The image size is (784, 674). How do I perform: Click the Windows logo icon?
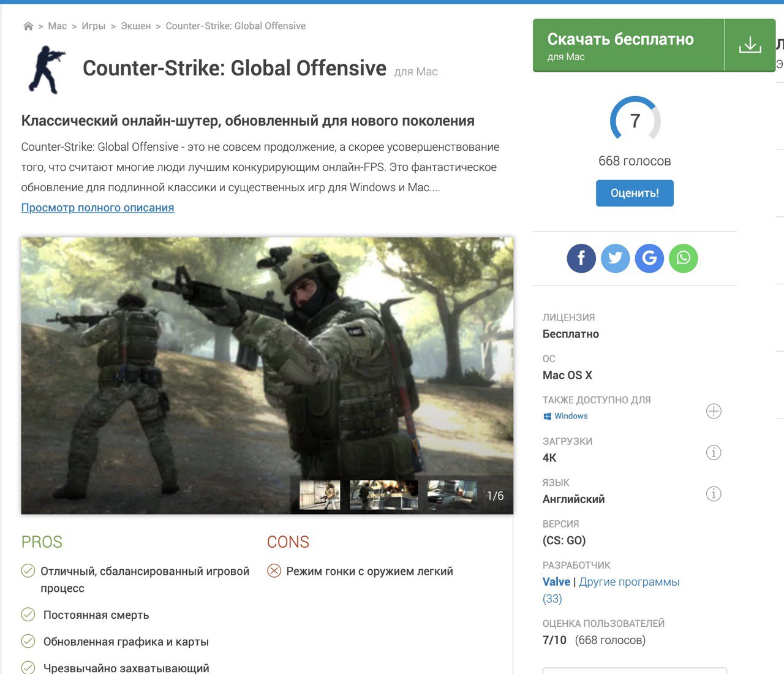point(548,417)
